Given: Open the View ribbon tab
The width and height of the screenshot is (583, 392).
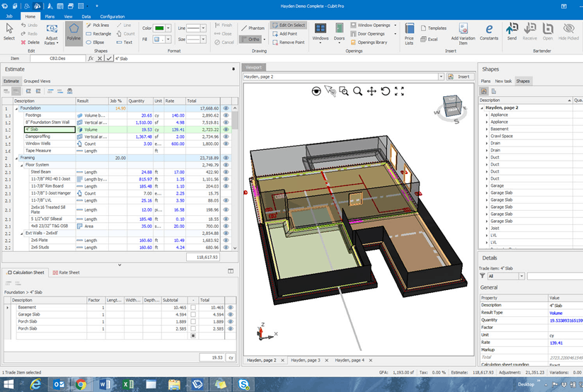Looking at the screenshot, I should pyautogui.click(x=68, y=16).
